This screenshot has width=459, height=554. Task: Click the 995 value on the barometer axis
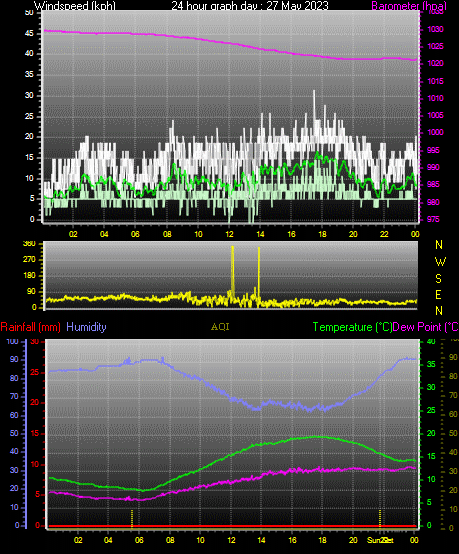pyautogui.click(x=433, y=150)
